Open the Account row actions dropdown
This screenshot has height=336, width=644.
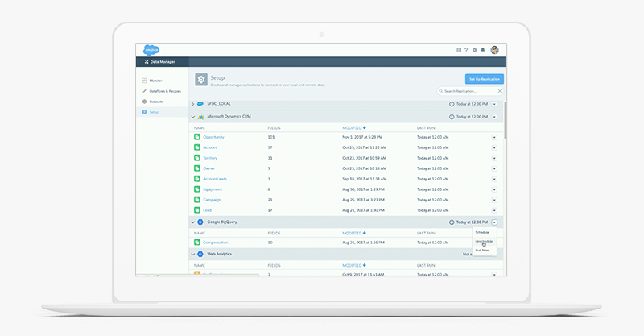[494, 147]
